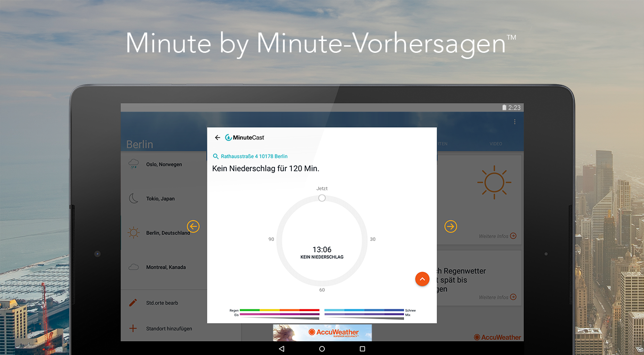Click the address search magnifier icon
The width and height of the screenshot is (644, 355).
[216, 157]
